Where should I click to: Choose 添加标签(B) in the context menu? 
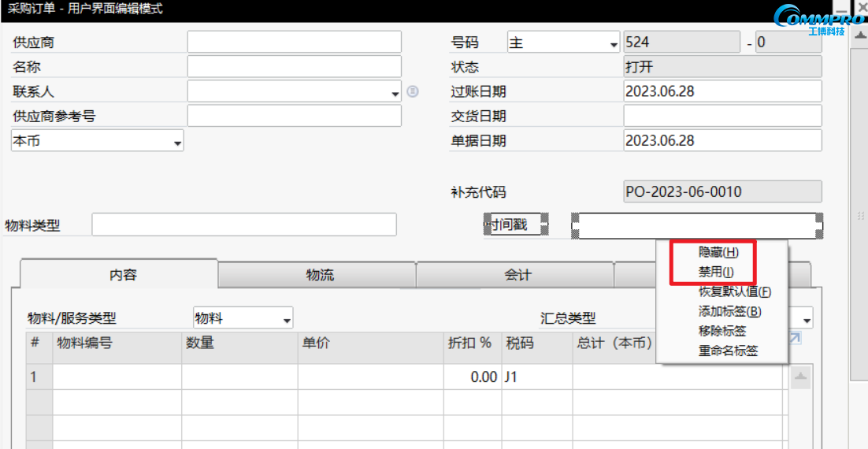[729, 311]
